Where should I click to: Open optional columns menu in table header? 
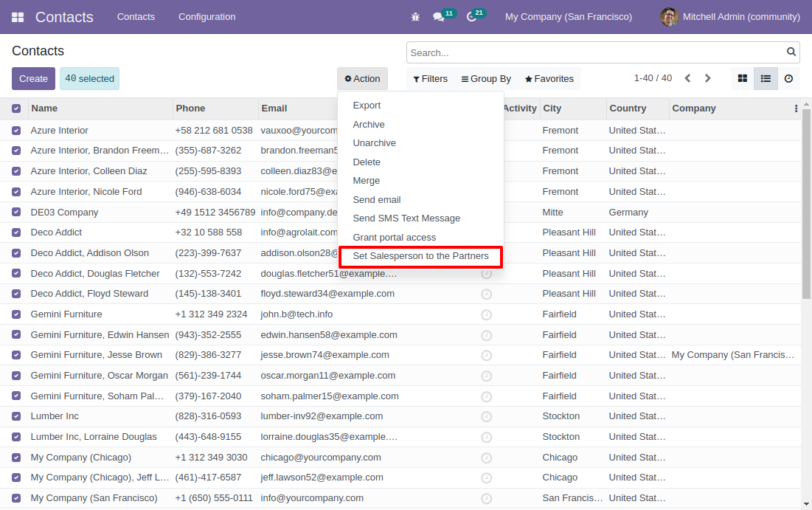796,108
